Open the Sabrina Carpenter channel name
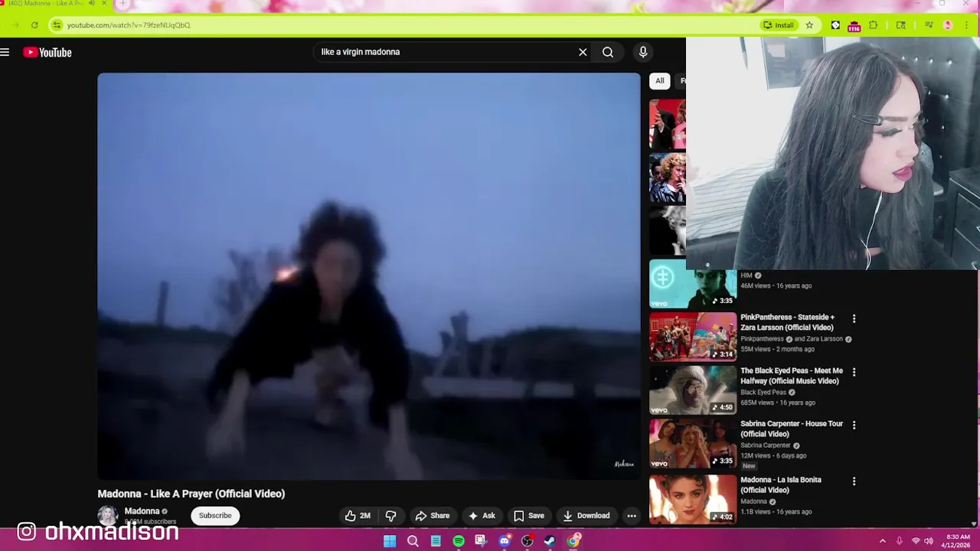The width and height of the screenshot is (980, 551). (766, 445)
